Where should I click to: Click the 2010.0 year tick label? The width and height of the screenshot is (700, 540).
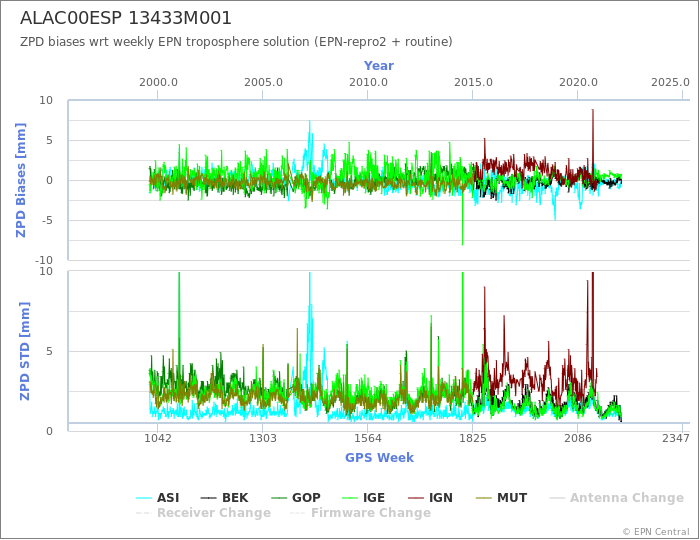coord(368,83)
